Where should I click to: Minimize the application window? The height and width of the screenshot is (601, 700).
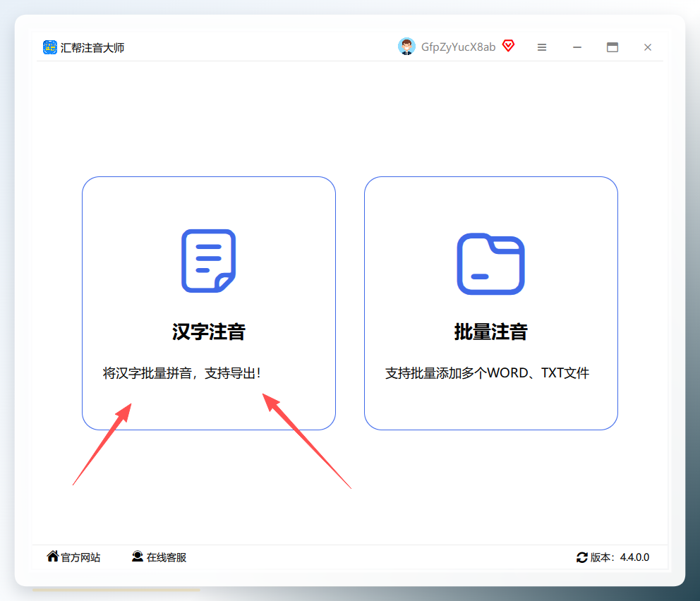577,47
